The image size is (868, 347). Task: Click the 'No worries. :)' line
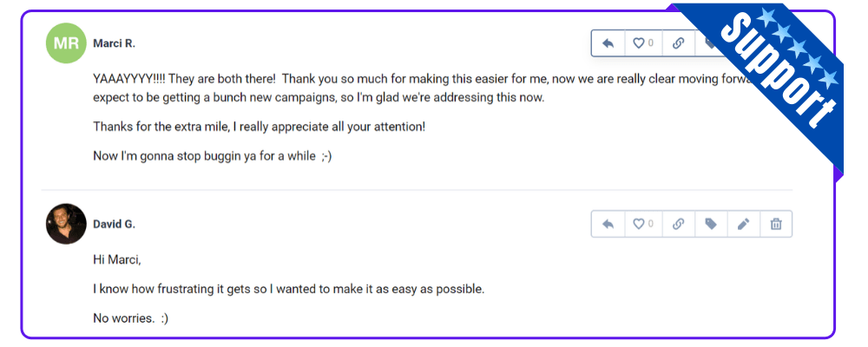(131, 318)
